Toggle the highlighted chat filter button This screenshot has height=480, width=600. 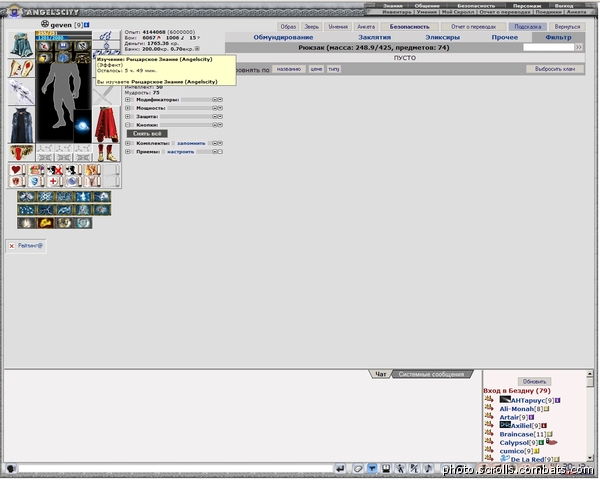point(372,469)
